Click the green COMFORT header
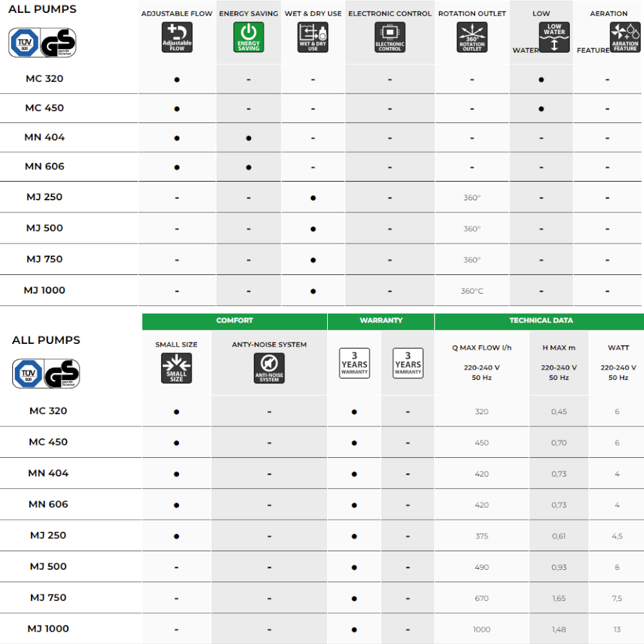The image size is (644, 644). pos(234,321)
